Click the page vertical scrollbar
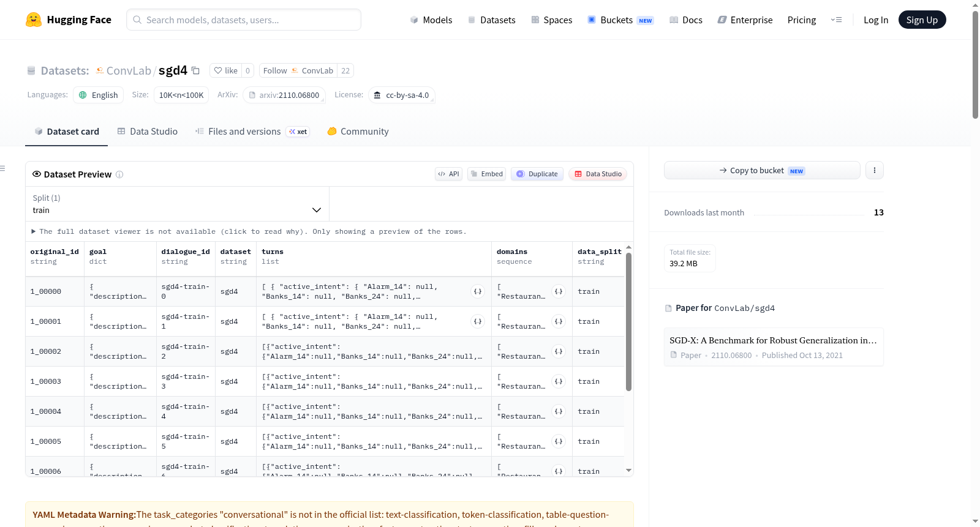Viewport: 980px width, 527px height. click(x=975, y=64)
